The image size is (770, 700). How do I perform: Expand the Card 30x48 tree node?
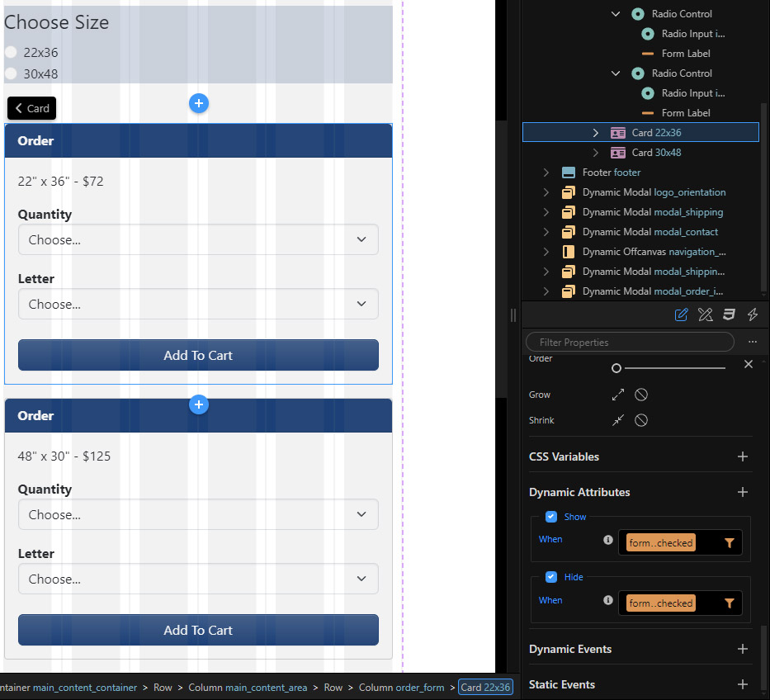click(x=595, y=152)
